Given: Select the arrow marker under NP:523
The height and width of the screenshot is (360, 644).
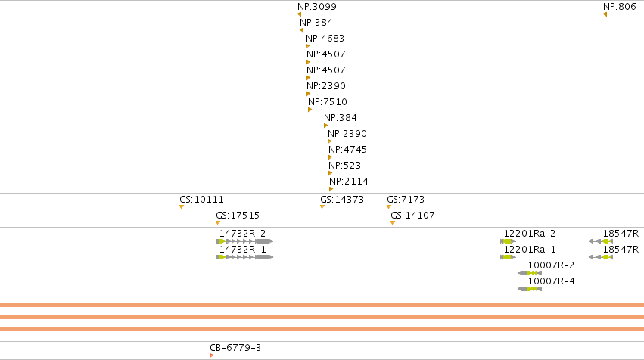Looking at the screenshot, I should point(331,173).
